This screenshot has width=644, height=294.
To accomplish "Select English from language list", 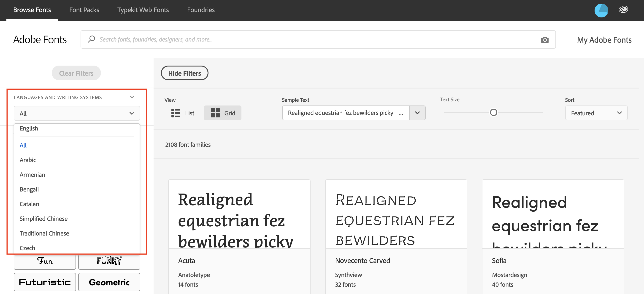I will coord(29,128).
